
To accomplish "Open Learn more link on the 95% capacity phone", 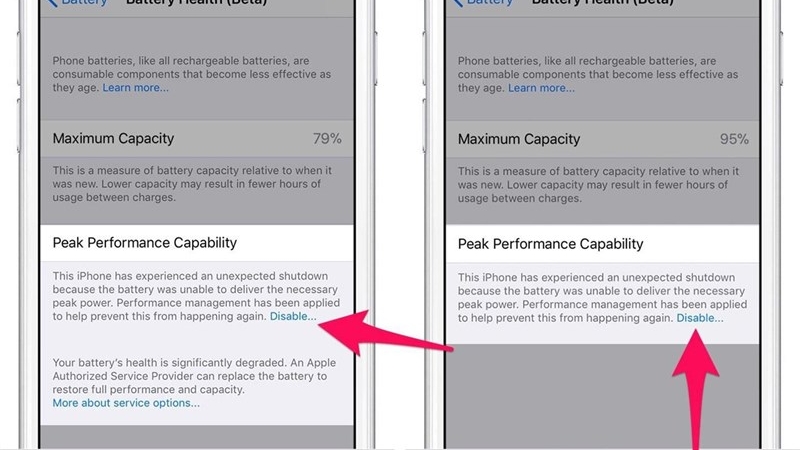I will click(x=541, y=88).
